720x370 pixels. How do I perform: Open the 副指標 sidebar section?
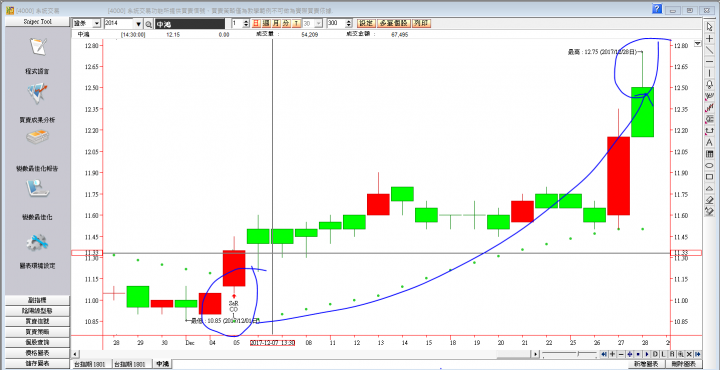coord(37,300)
